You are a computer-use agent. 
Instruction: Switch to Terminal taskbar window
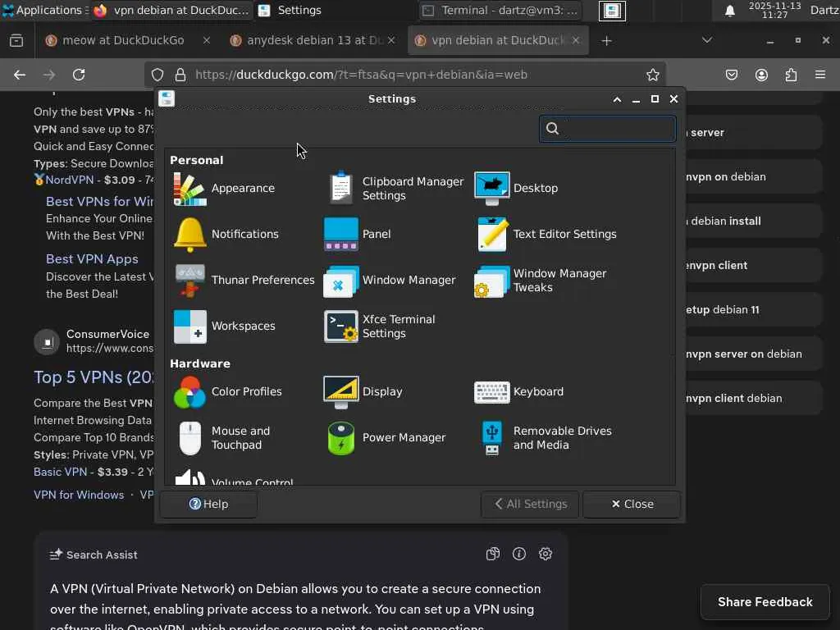coord(500,11)
